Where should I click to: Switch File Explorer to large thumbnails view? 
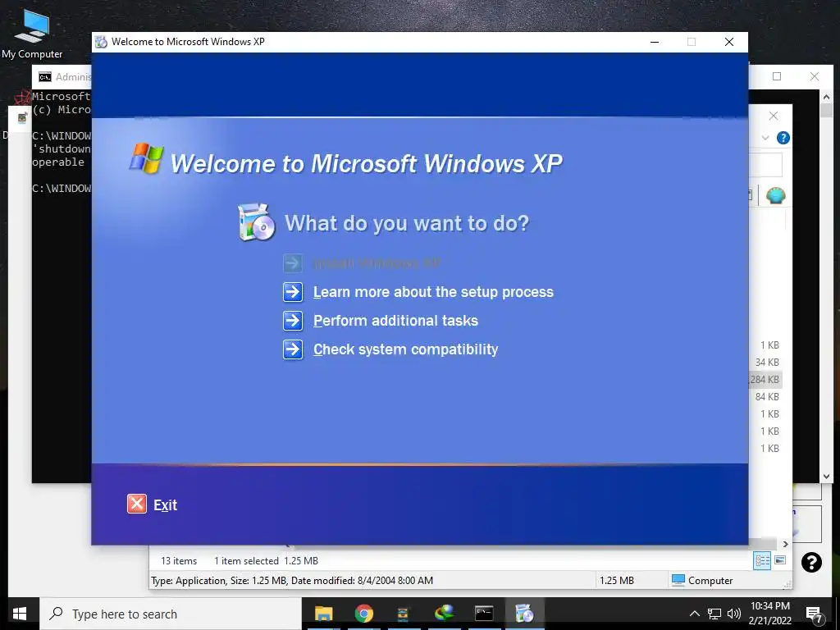(x=780, y=560)
